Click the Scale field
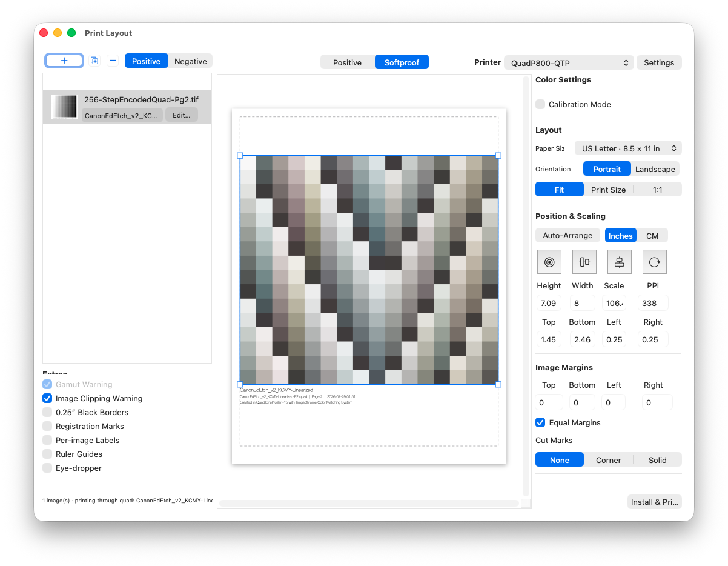This screenshot has width=728, height=566. coord(614,303)
